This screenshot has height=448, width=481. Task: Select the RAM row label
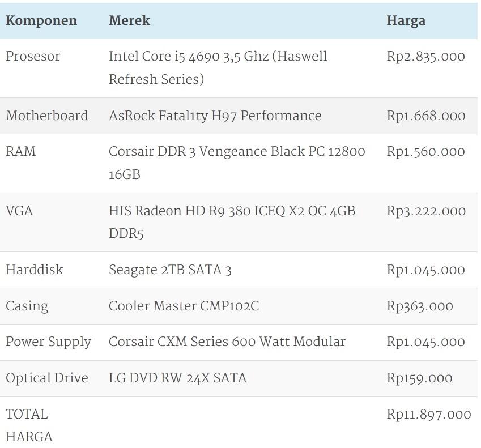click(20, 152)
